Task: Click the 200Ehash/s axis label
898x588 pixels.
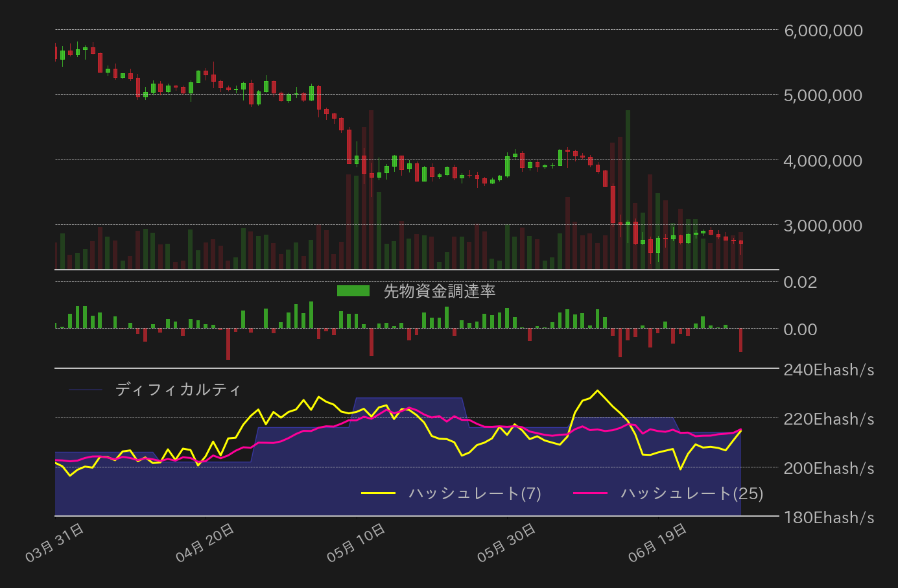Action: tap(829, 468)
